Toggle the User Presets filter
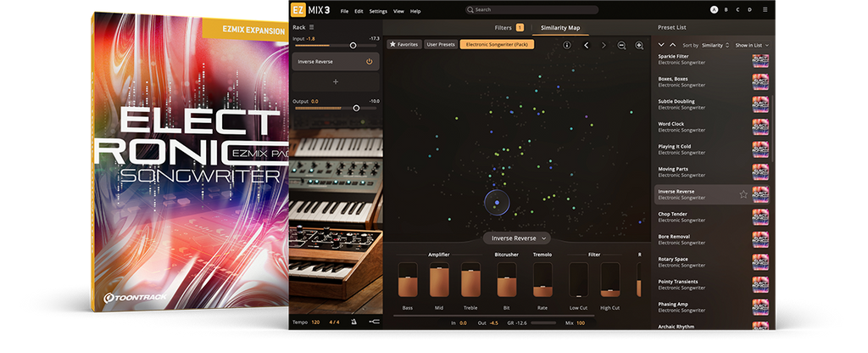 (441, 44)
